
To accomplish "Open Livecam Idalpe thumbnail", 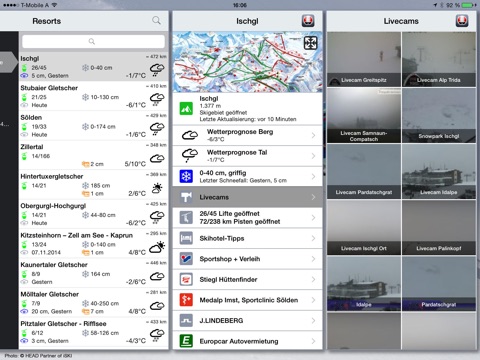I will pos(439,171).
